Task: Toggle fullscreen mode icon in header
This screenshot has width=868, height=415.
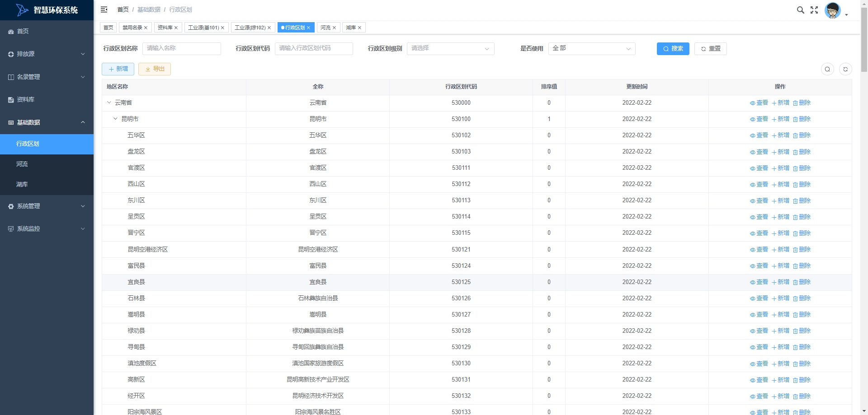Action: pyautogui.click(x=814, y=10)
